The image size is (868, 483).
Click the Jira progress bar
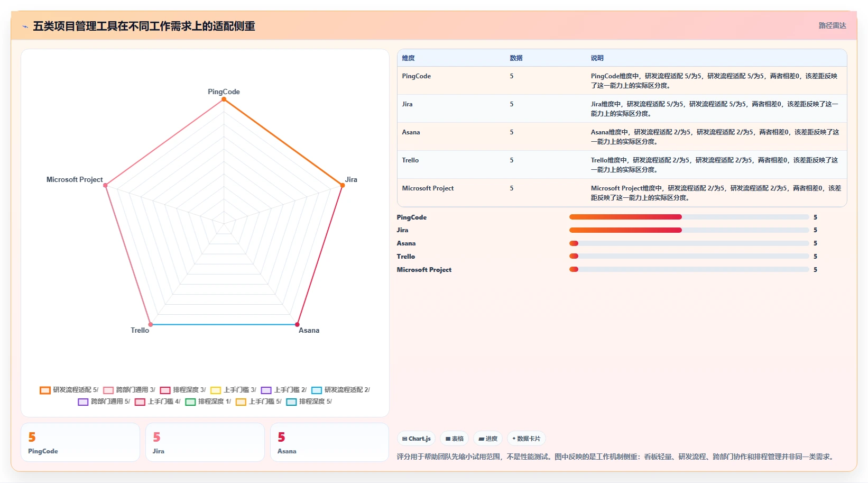coord(689,230)
